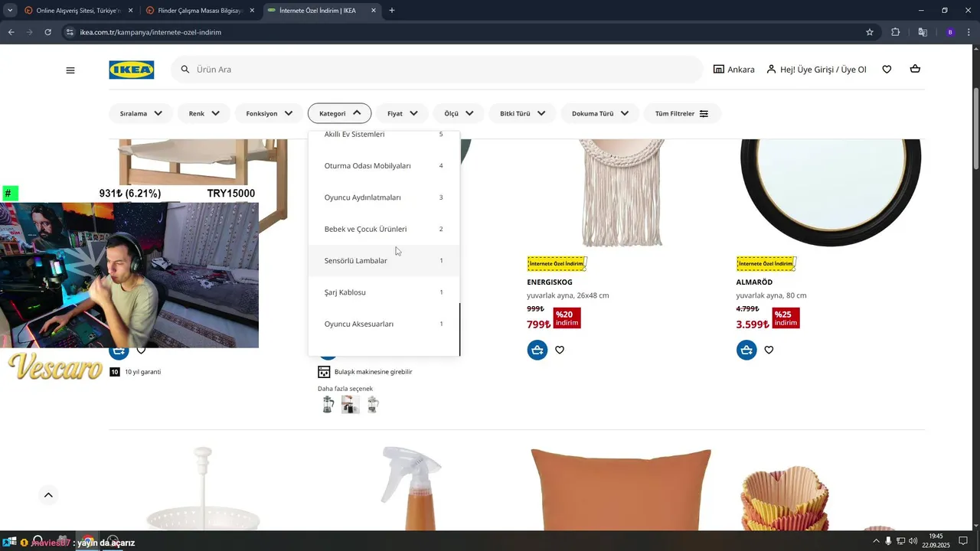Click the site info icon in address bar
This screenshot has height=551, width=980.
[70, 32]
